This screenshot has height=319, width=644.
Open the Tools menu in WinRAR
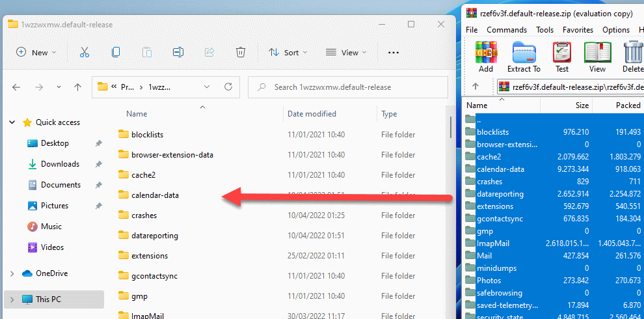(x=544, y=30)
